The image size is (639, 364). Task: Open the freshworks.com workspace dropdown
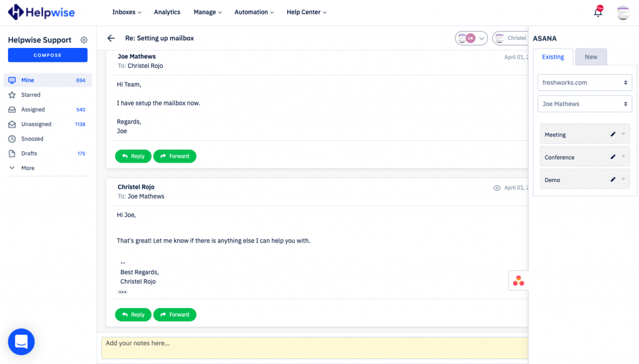click(585, 82)
